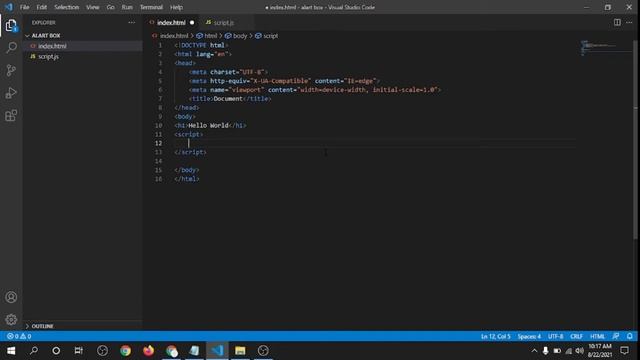Open the File menu
Screen dimensions: 640x360
[24, 7]
